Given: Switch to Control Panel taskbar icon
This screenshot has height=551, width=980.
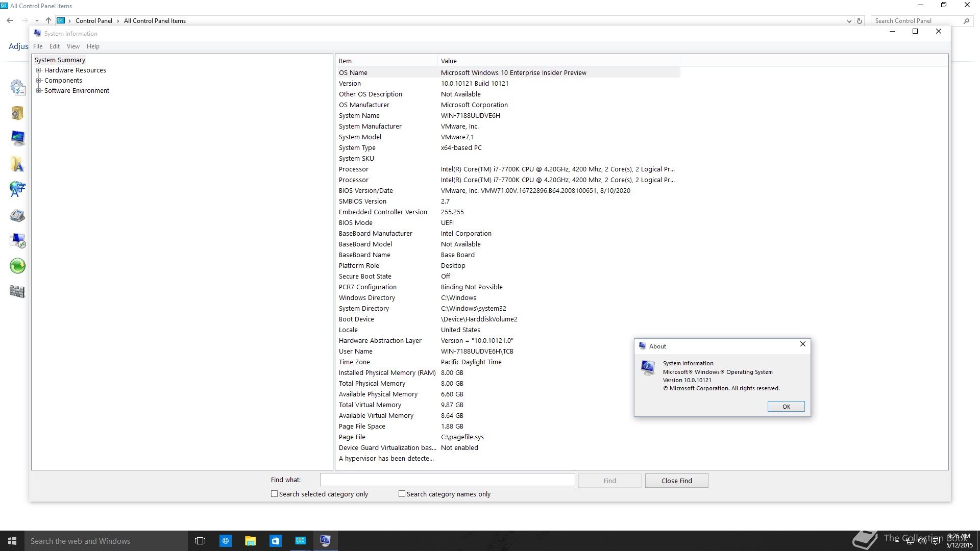Looking at the screenshot, I should point(300,541).
